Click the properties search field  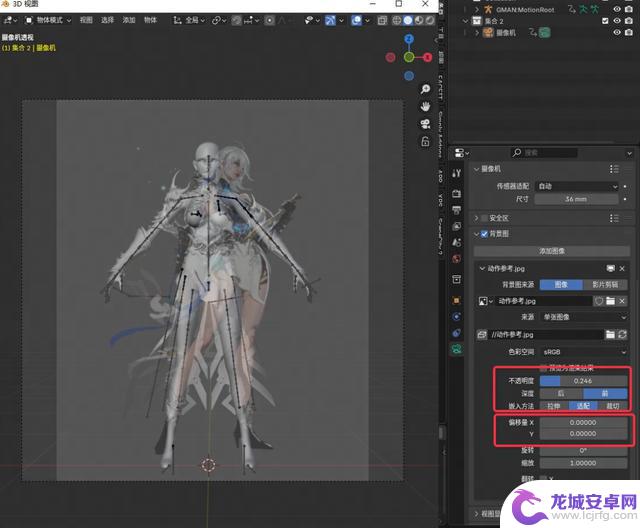544,153
